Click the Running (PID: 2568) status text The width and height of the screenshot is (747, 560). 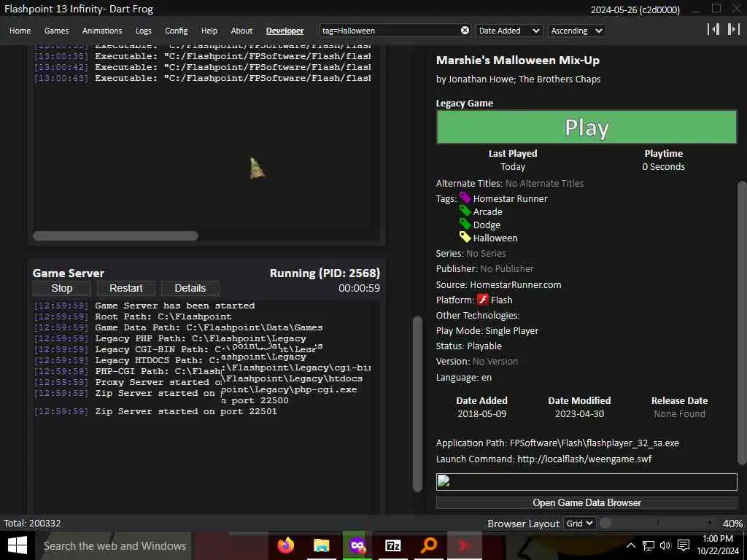325,273
